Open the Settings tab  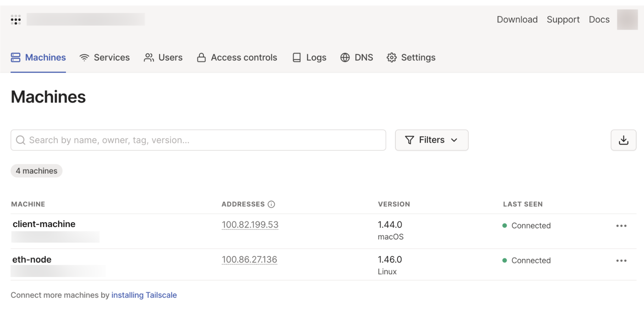[x=411, y=58]
